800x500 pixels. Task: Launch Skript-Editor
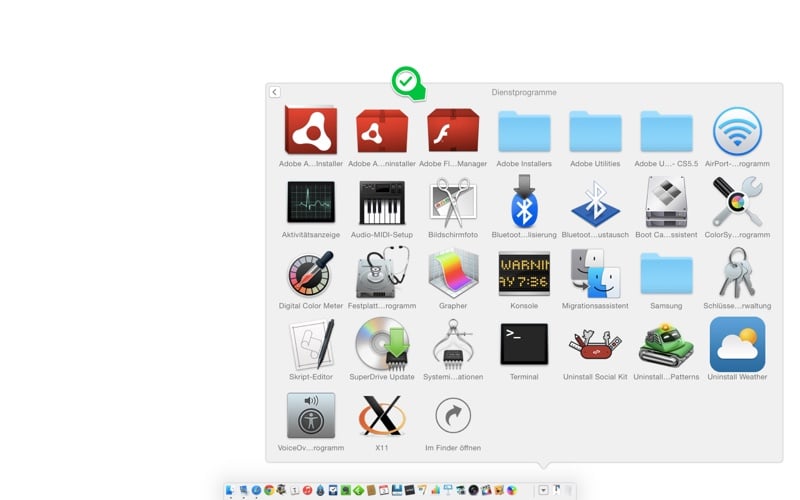pos(311,344)
